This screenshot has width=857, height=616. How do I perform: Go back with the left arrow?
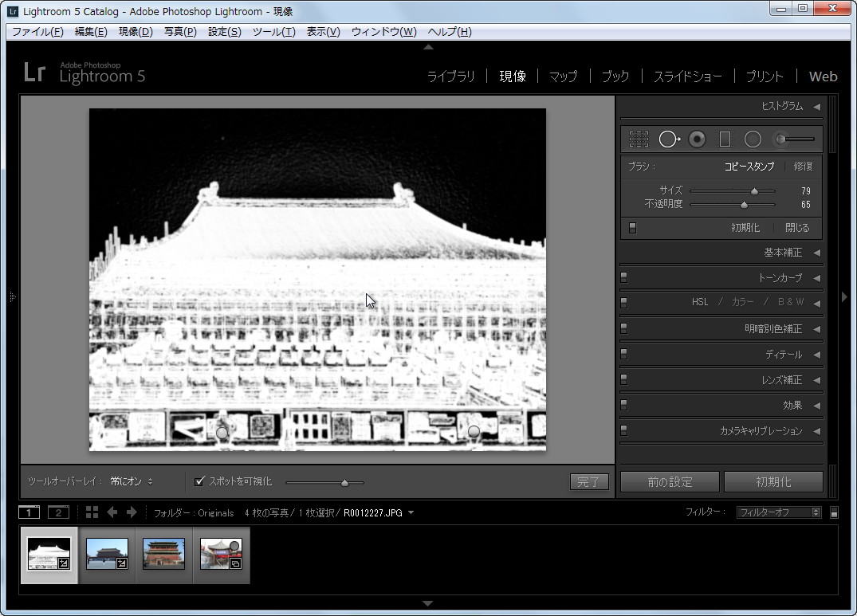(112, 512)
